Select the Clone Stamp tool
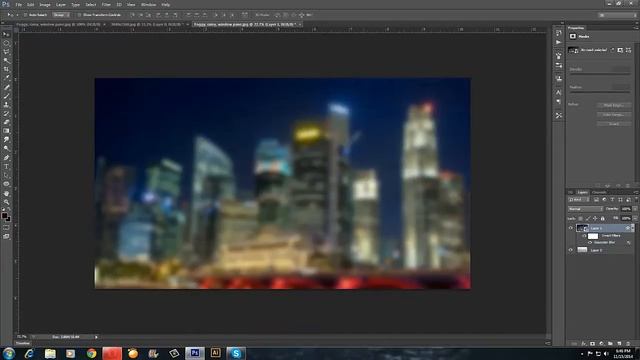640x360 pixels. click(6, 104)
